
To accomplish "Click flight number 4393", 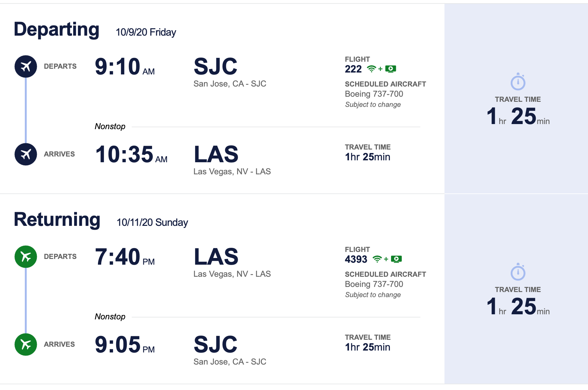I will [356, 259].
